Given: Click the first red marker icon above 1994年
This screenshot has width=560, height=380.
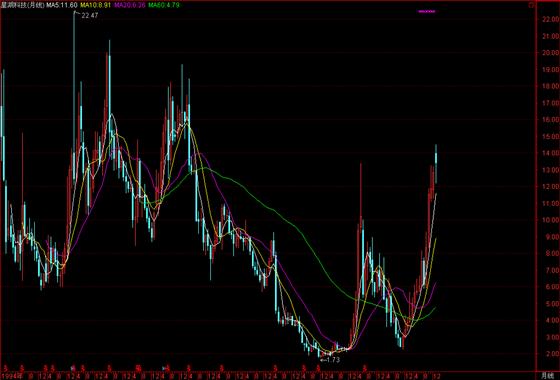Looking at the screenshot, I should 6,367.
